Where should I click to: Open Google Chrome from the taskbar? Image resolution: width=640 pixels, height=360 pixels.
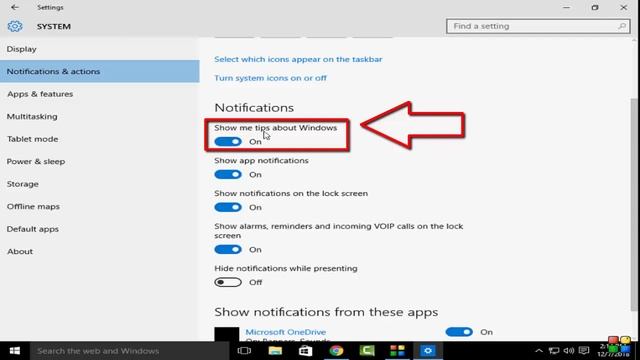pos(336,351)
